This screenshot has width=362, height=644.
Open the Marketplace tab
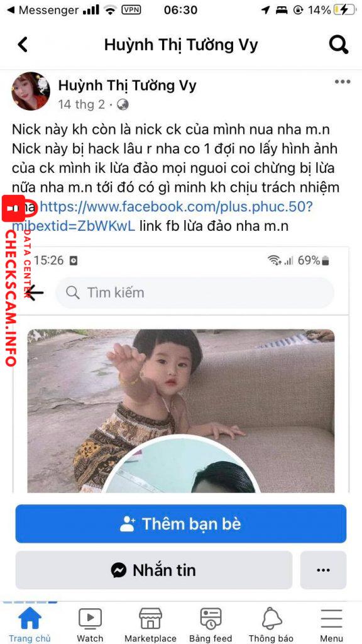150,625
